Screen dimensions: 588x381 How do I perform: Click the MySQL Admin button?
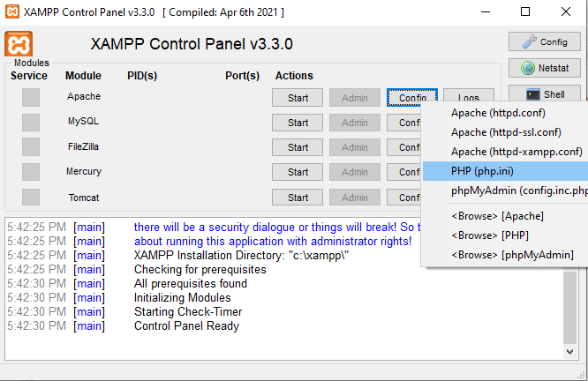[x=355, y=123]
